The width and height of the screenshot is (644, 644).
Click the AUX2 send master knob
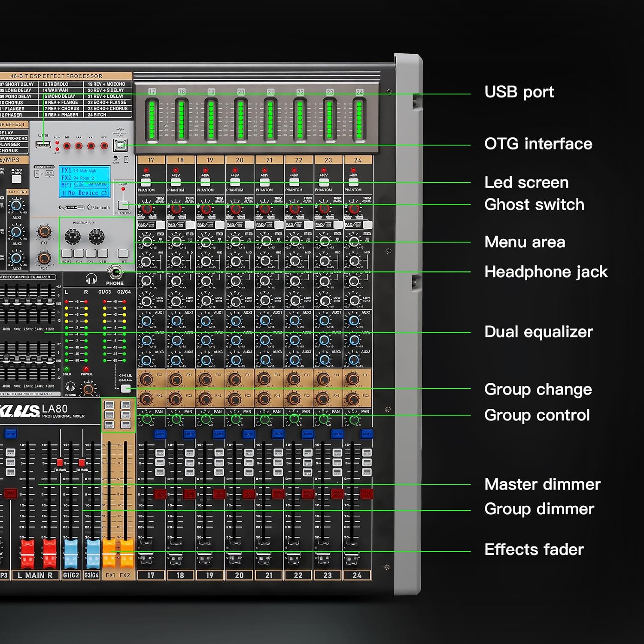(16, 232)
